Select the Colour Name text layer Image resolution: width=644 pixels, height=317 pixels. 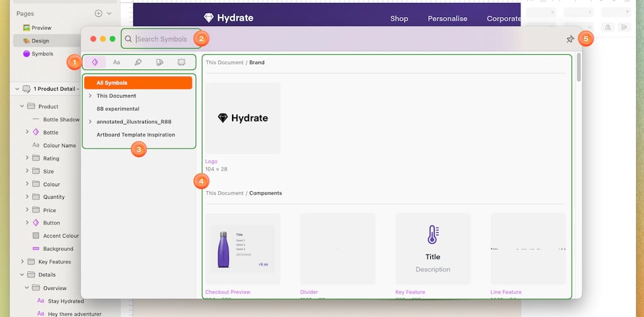click(x=59, y=145)
